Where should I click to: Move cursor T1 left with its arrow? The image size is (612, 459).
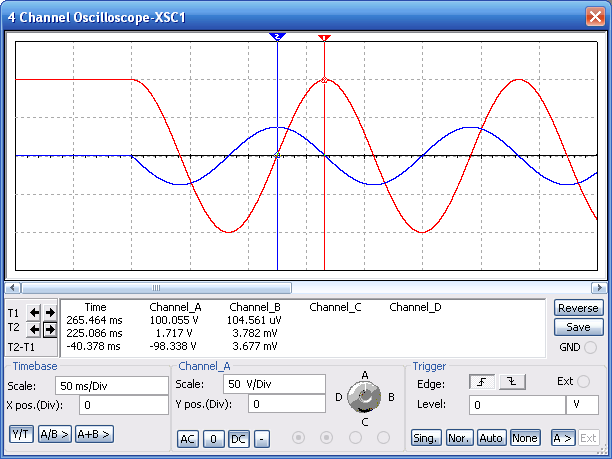pos(34,312)
